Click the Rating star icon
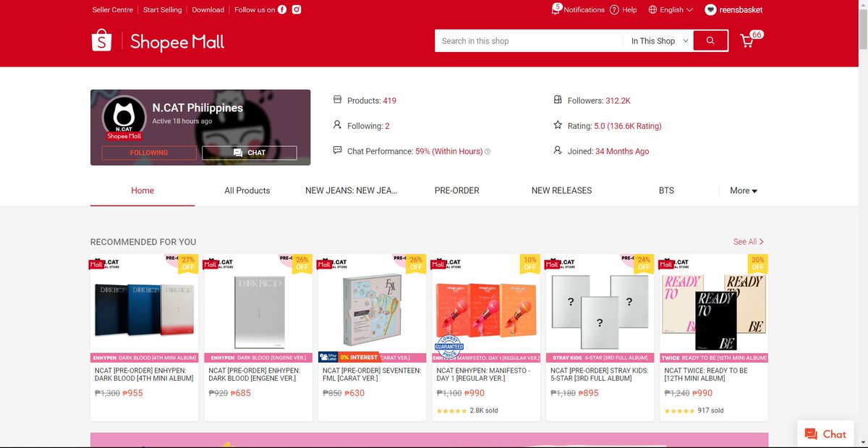This screenshot has width=868, height=448. (558, 125)
